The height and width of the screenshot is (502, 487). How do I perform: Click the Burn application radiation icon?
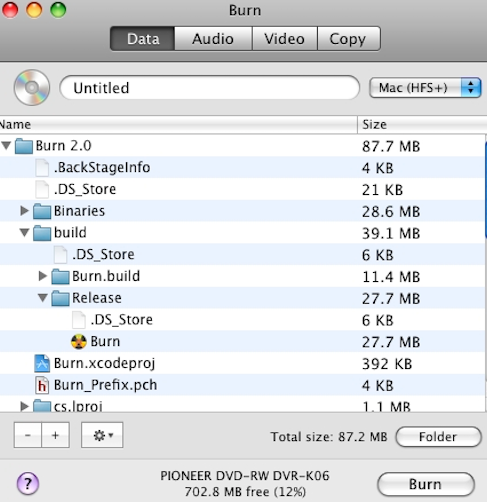coord(79,342)
